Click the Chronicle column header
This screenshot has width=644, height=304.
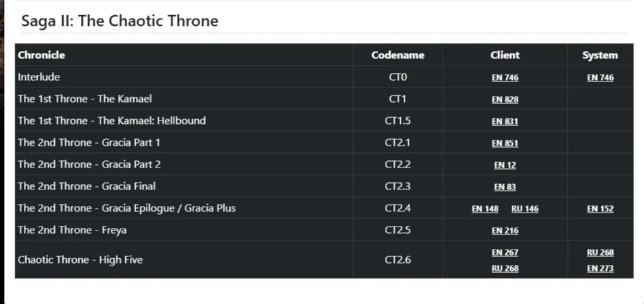click(x=41, y=55)
